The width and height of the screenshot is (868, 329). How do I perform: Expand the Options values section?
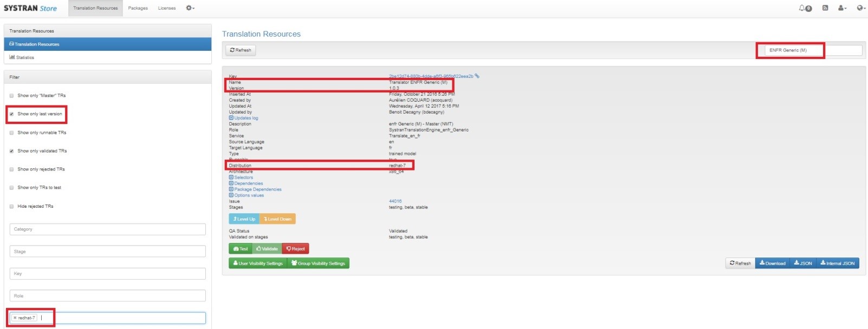[247, 195]
